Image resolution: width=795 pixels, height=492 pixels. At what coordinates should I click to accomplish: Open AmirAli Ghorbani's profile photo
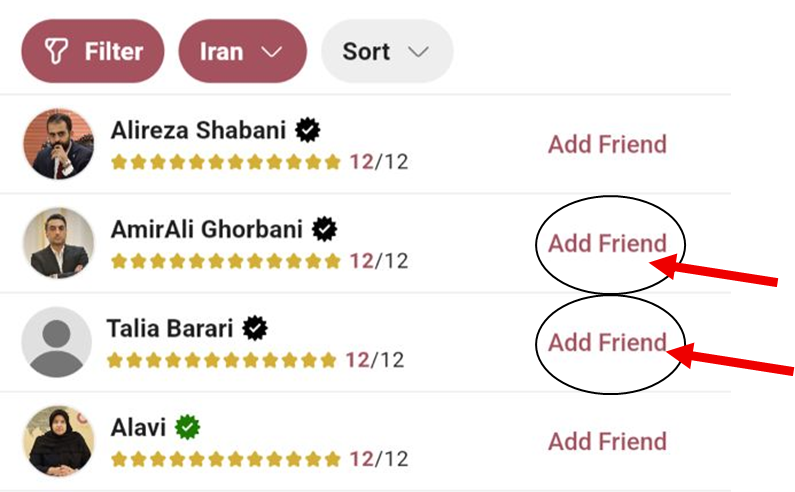[57, 243]
